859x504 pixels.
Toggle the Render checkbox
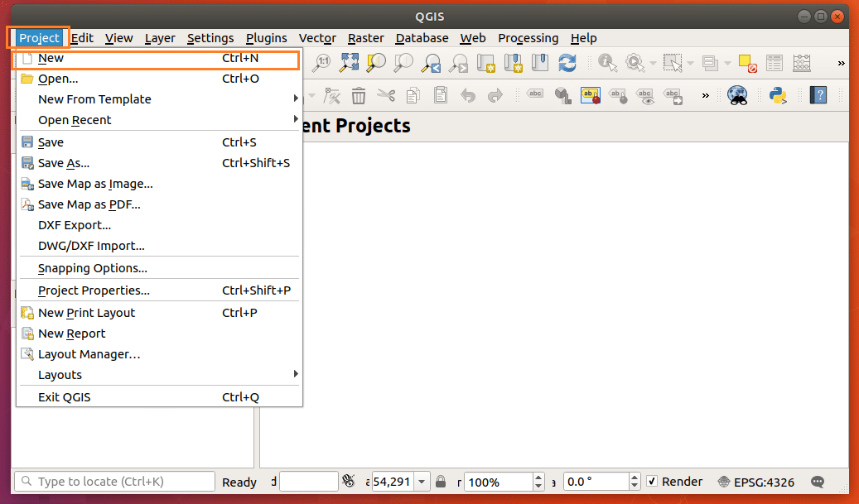[652, 482]
